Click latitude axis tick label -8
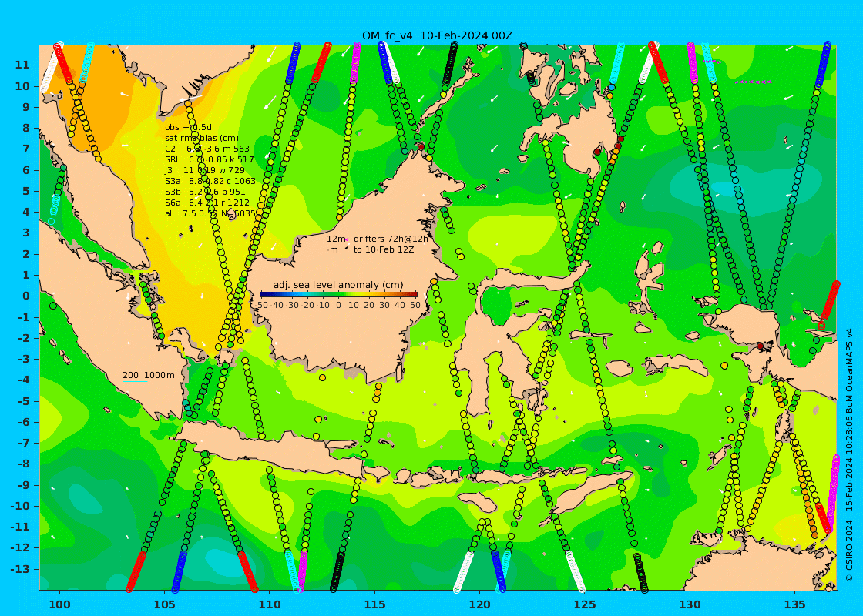Screen dimensions: 863x616 coord(23,464)
